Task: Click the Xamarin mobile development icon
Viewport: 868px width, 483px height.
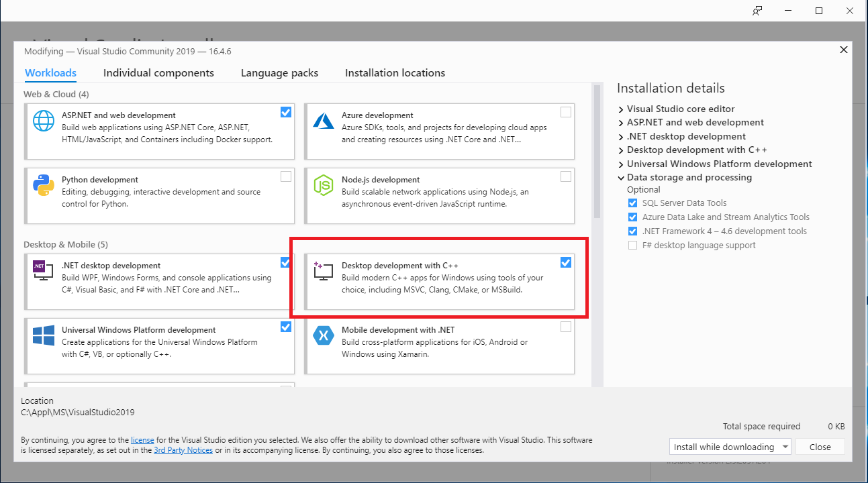Action: point(324,335)
